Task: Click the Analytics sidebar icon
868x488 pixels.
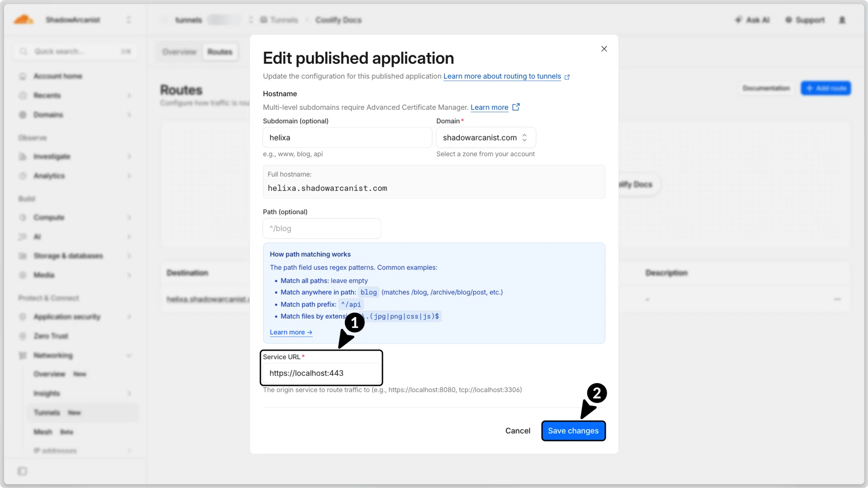Action: [23, 176]
